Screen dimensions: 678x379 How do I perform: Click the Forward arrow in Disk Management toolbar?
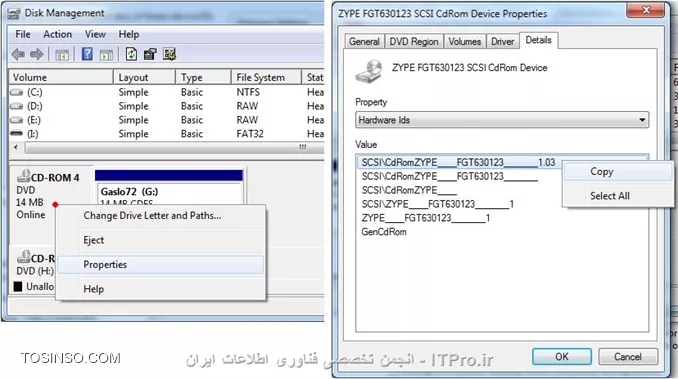[x=37, y=54]
